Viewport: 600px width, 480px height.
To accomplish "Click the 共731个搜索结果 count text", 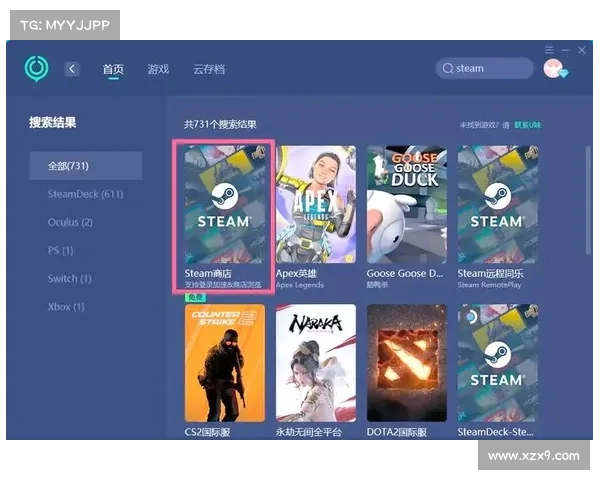I will tap(220, 125).
